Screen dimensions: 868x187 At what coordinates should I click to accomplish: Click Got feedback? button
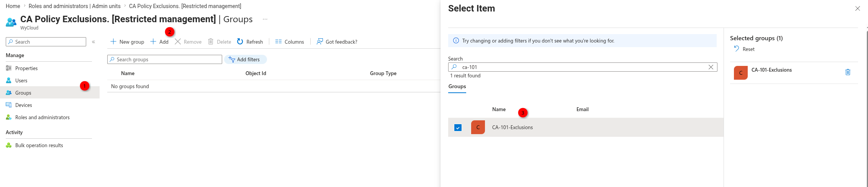point(337,42)
